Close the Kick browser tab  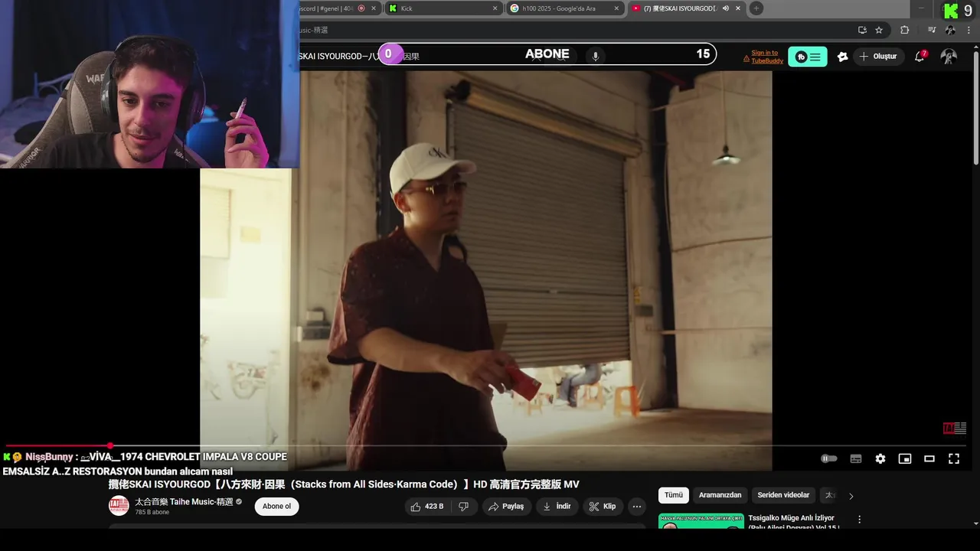[495, 8]
